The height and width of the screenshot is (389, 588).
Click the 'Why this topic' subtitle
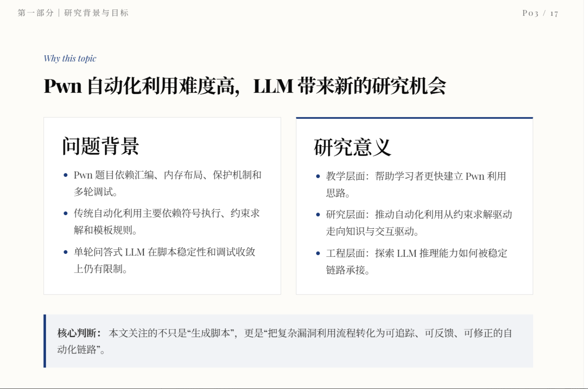70,58
